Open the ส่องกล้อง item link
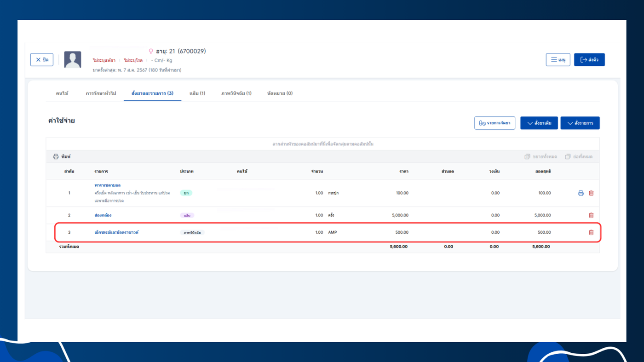 (x=103, y=215)
